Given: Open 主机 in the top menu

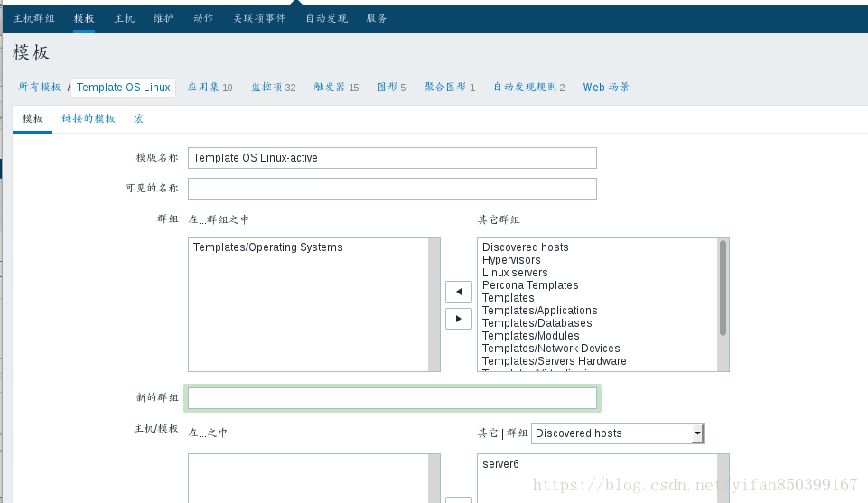Looking at the screenshot, I should 124,18.
